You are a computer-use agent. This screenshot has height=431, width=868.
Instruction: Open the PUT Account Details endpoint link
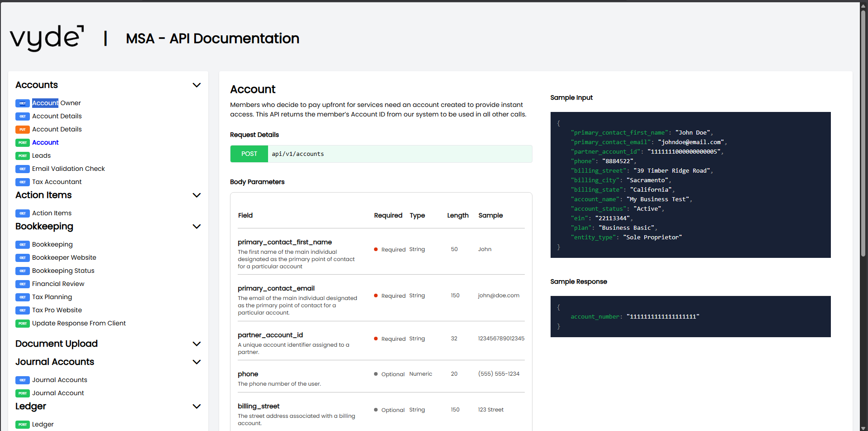click(57, 129)
